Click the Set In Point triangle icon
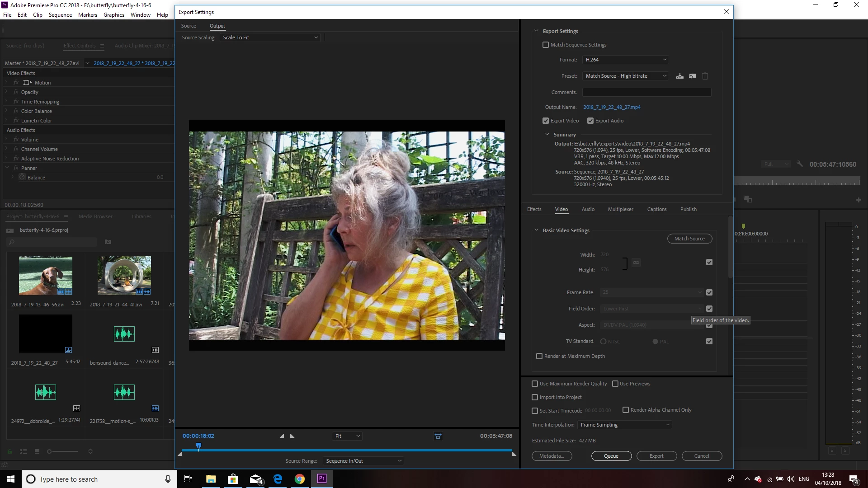The width and height of the screenshot is (868, 488). (282, 436)
